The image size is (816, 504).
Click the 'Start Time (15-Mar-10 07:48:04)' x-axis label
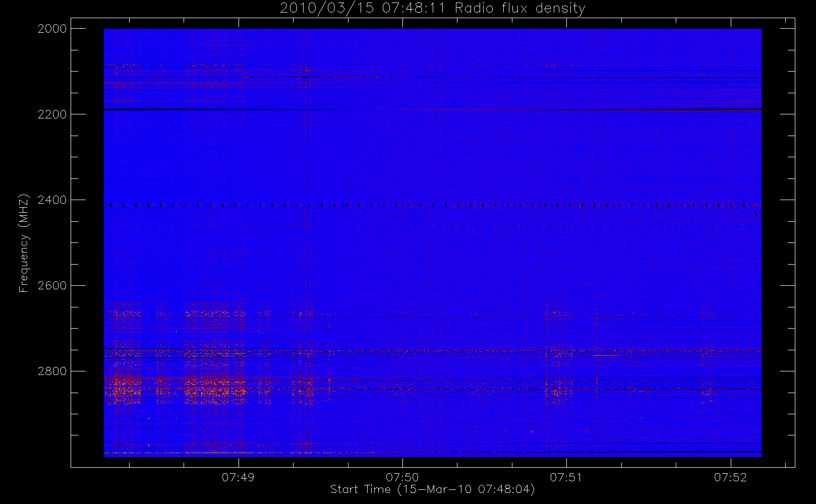click(433, 489)
